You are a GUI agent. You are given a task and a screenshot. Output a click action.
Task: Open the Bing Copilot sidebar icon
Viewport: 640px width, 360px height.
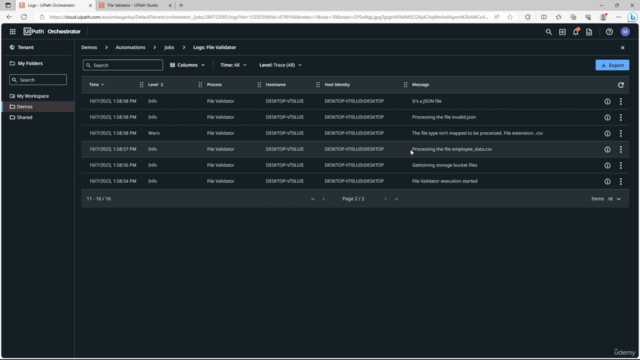click(632, 17)
